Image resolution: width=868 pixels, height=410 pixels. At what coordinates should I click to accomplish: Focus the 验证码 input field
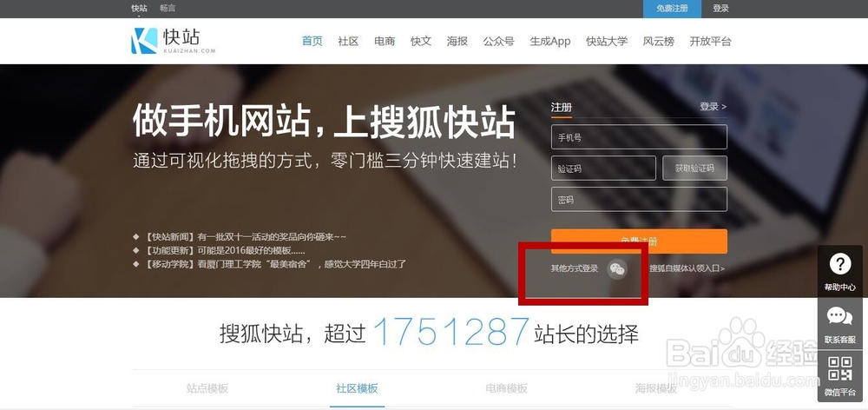pyautogui.click(x=603, y=169)
